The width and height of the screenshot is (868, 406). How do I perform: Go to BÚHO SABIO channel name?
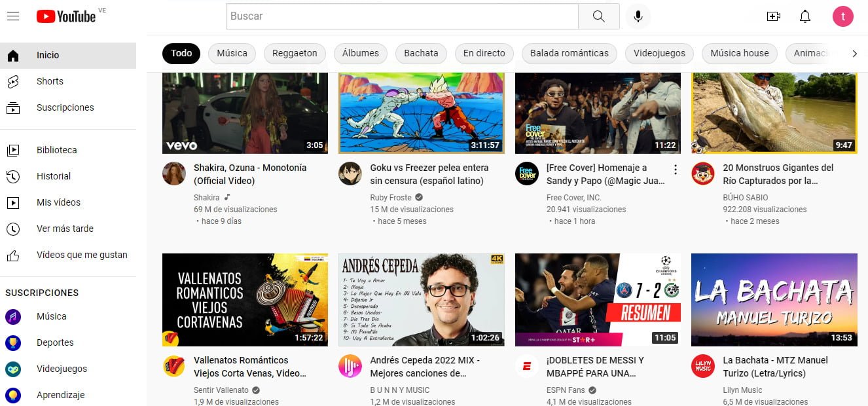[x=746, y=198]
